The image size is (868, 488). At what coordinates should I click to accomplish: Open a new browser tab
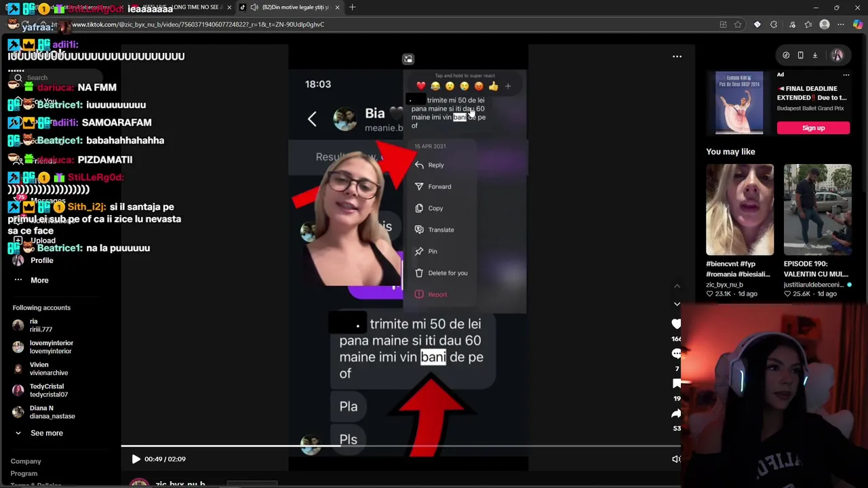pos(353,7)
